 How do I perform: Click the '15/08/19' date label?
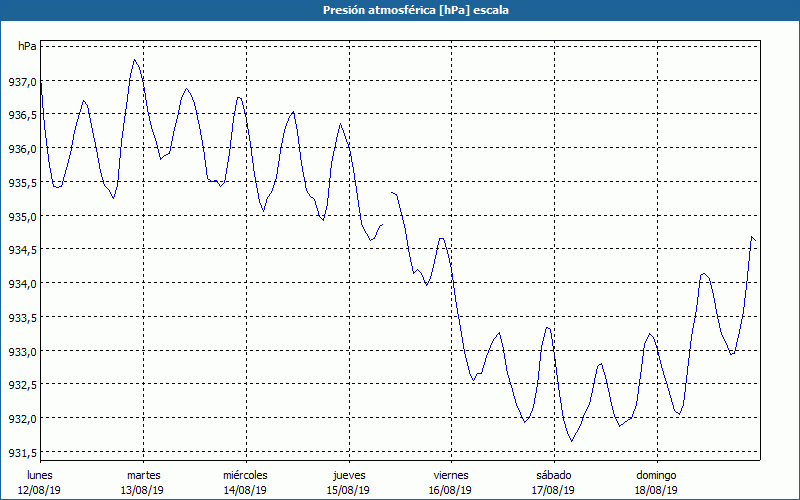(x=348, y=490)
